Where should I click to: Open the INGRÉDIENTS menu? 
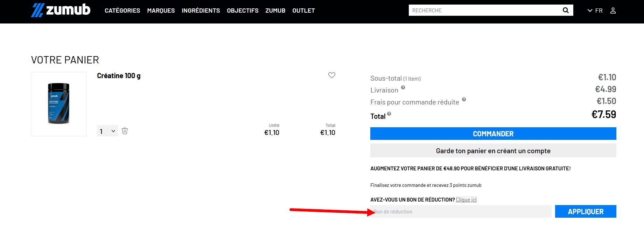point(201,11)
